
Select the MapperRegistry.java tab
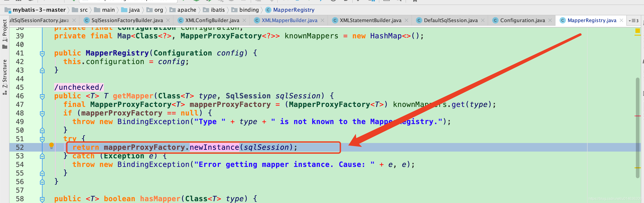[x=592, y=21]
